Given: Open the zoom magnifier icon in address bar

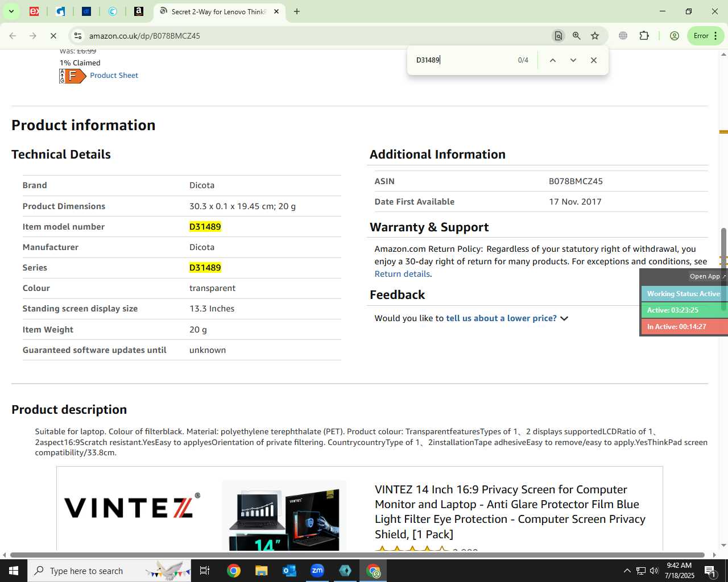Looking at the screenshot, I should (x=577, y=36).
